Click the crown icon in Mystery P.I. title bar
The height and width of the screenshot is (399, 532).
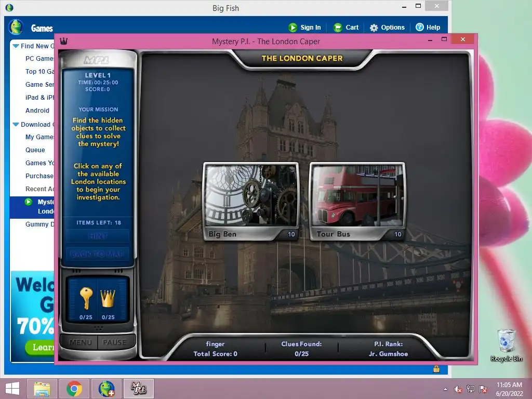63,42
